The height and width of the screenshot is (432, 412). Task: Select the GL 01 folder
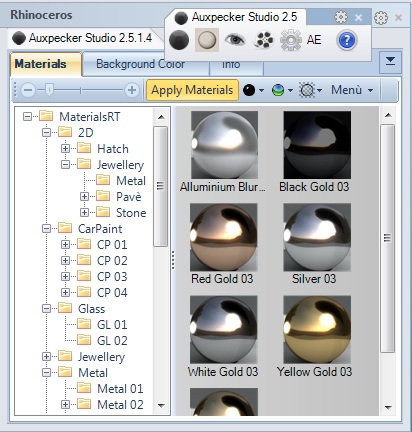tap(112, 325)
